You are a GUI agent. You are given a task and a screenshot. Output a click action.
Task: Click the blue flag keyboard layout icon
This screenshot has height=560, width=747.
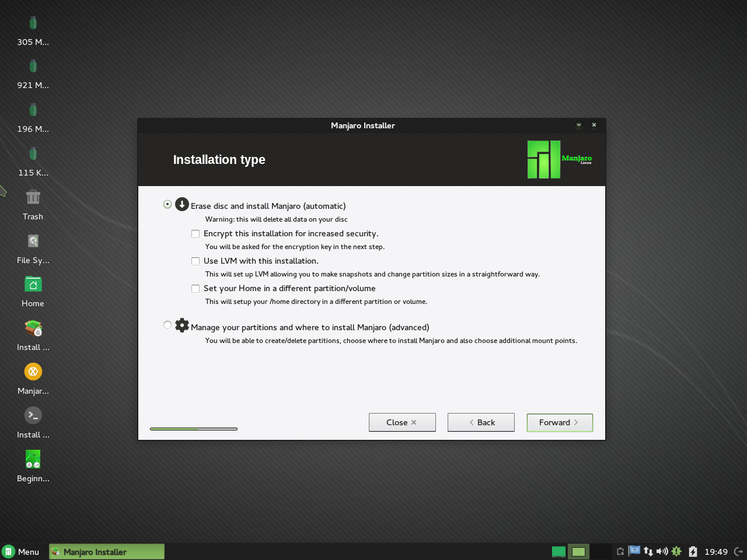634,551
